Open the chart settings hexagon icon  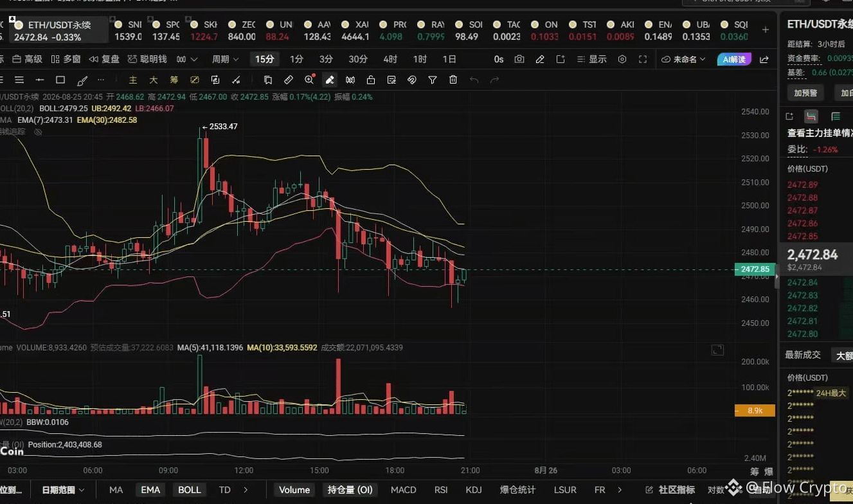tap(622, 59)
